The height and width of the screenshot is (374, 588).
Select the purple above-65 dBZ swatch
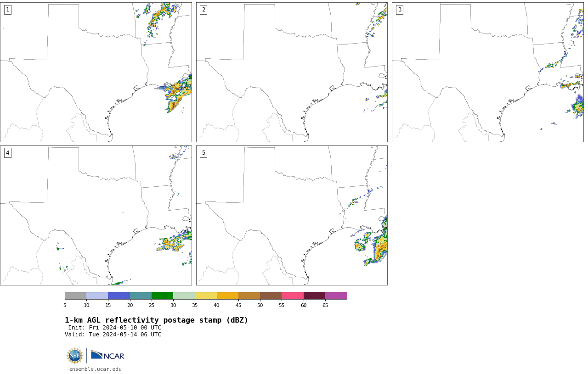click(336, 296)
